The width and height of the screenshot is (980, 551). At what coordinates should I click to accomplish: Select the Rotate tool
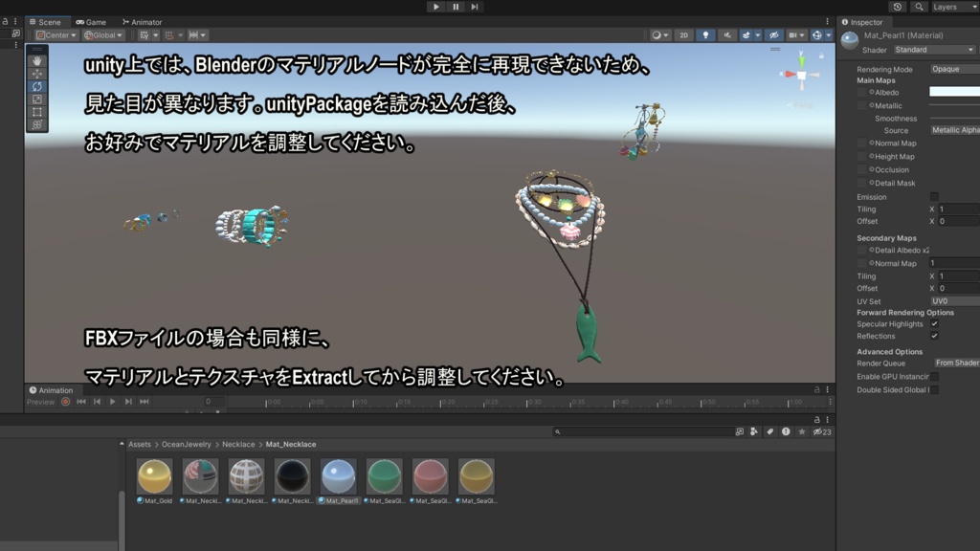click(x=37, y=86)
